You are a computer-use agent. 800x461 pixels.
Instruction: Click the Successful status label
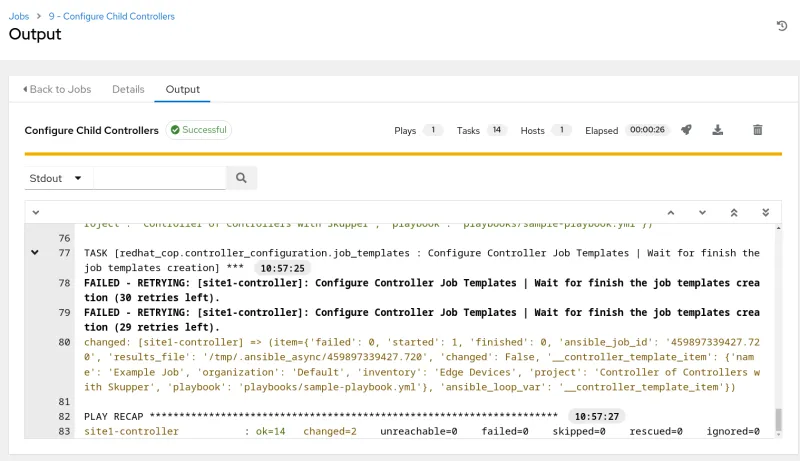pyautogui.click(x=199, y=130)
